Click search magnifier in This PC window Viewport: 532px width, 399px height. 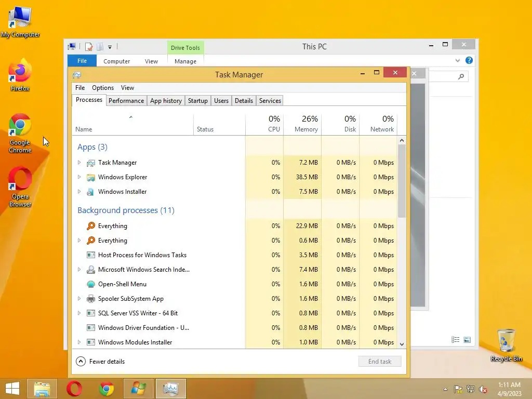pos(461,77)
